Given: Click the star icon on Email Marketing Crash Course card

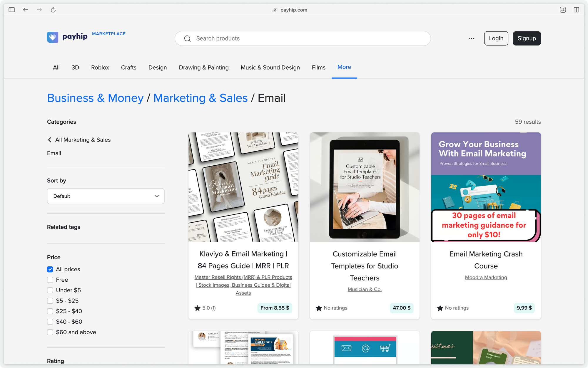Looking at the screenshot, I should click(x=440, y=308).
